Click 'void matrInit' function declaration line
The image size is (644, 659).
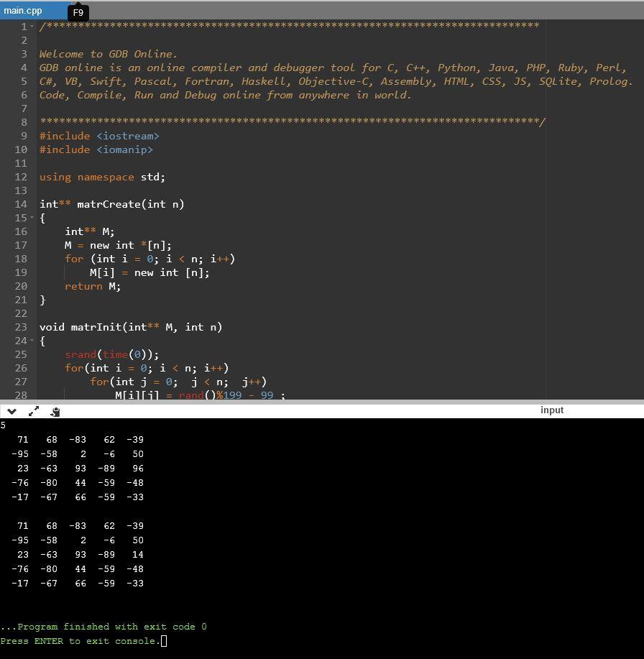[130, 327]
